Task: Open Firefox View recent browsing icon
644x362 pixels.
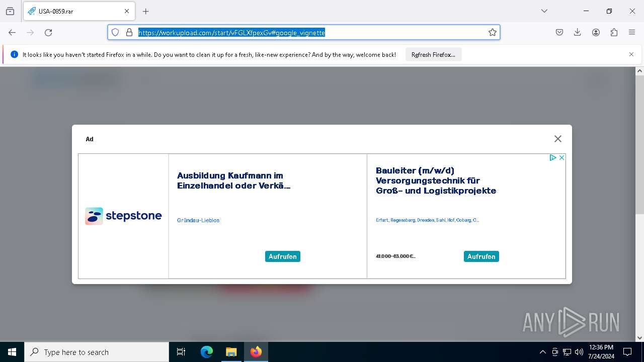Action: point(10,11)
